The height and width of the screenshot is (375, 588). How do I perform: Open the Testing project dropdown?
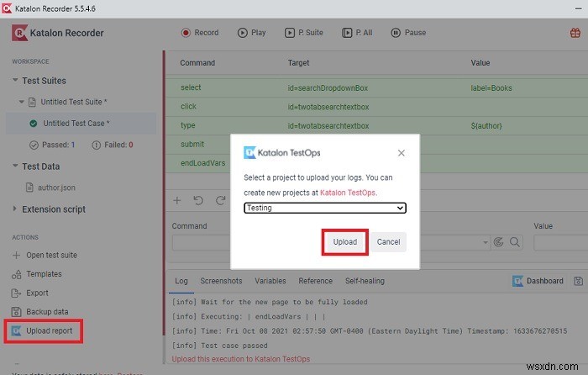pos(325,208)
